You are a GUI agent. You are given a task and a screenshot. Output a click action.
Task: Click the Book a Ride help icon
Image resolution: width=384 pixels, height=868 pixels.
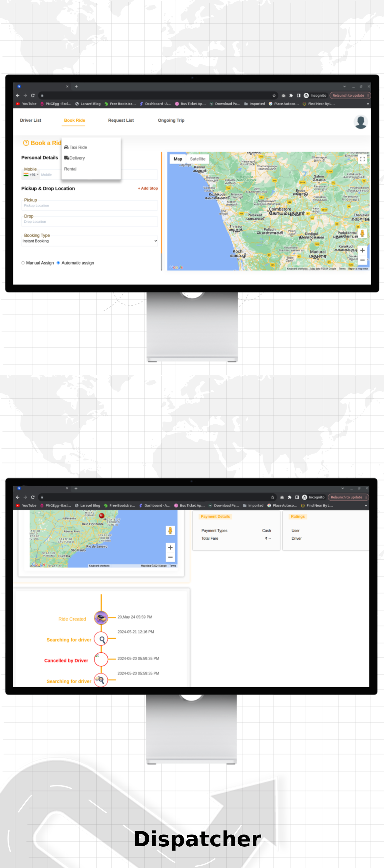[x=26, y=143]
